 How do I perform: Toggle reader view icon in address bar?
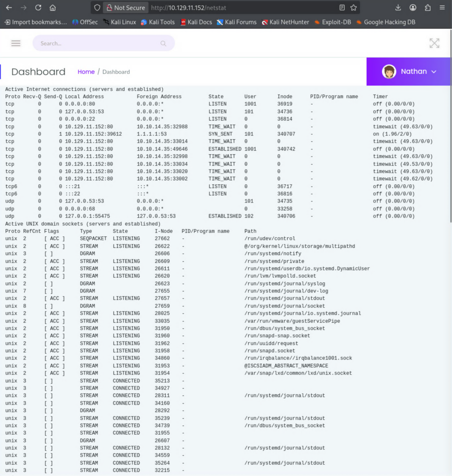pyautogui.click(x=342, y=7)
